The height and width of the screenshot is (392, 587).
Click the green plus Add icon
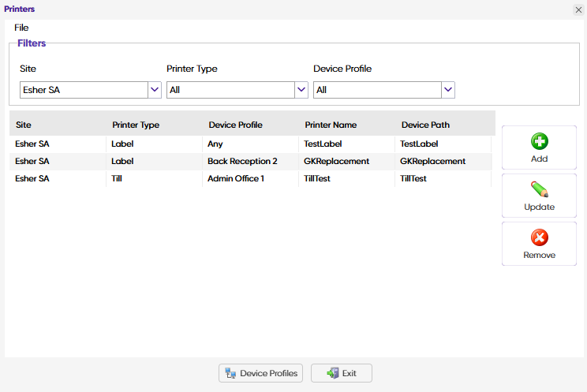(x=540, y=142)
